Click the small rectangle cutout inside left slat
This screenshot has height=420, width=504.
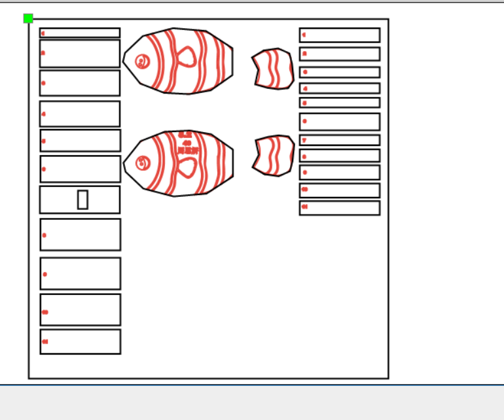click(x=82, y=200)
